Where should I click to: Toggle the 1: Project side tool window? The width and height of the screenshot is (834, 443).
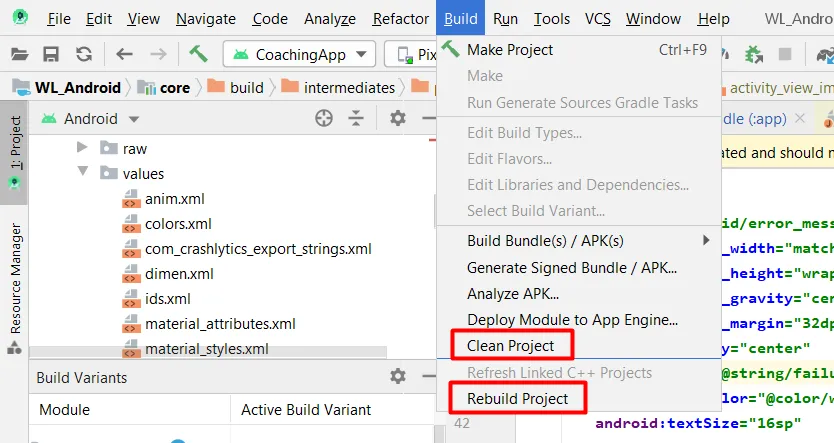pos(14,150)
